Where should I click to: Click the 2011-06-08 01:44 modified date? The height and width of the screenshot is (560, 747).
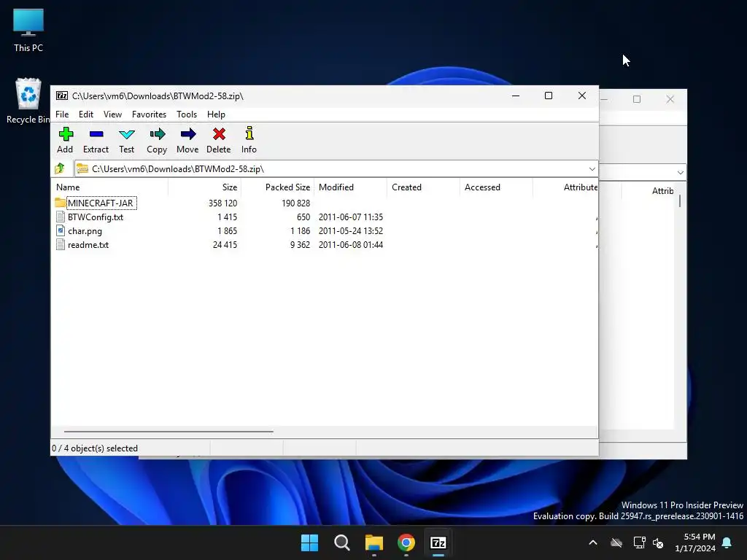[351, 245]
